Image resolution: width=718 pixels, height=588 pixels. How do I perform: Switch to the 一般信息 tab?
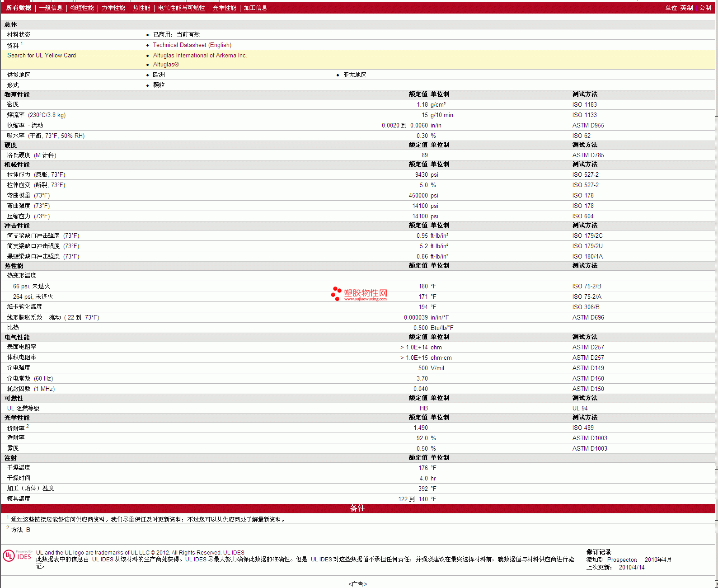51,8
